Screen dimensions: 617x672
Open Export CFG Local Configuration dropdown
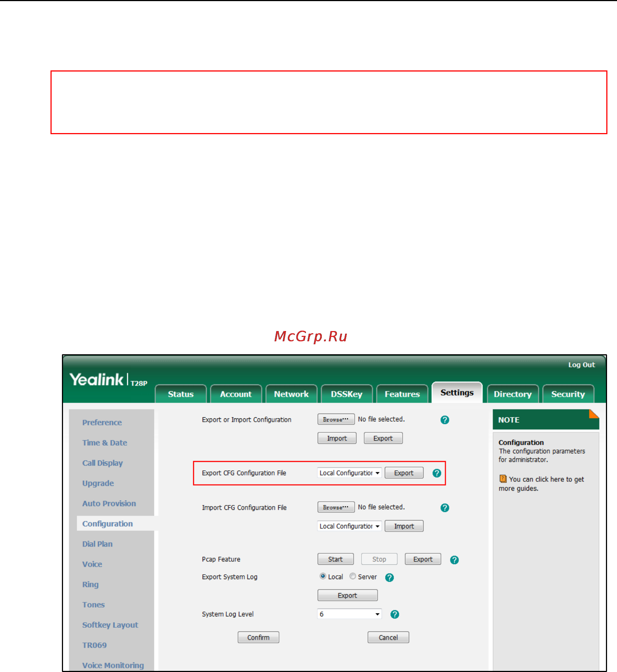(349, 473)
